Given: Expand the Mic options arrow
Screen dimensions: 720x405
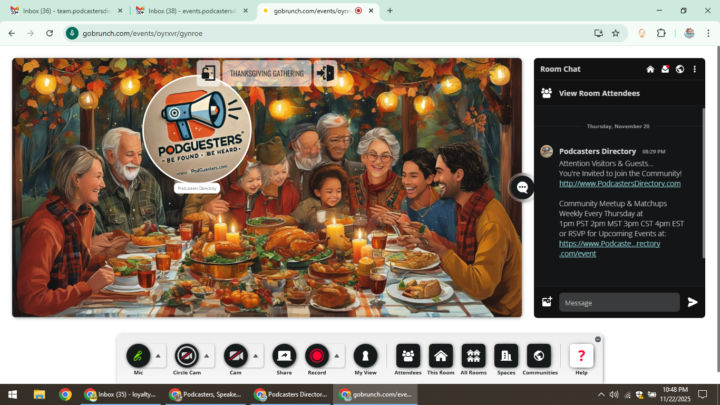Looking at the screenshot, I should click(158, 356).
